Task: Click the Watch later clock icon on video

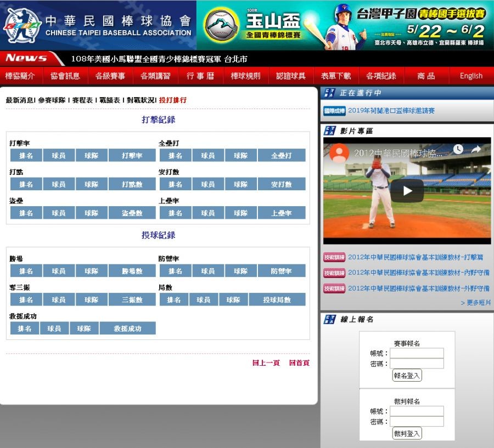Action: click(x=458, y=149)
